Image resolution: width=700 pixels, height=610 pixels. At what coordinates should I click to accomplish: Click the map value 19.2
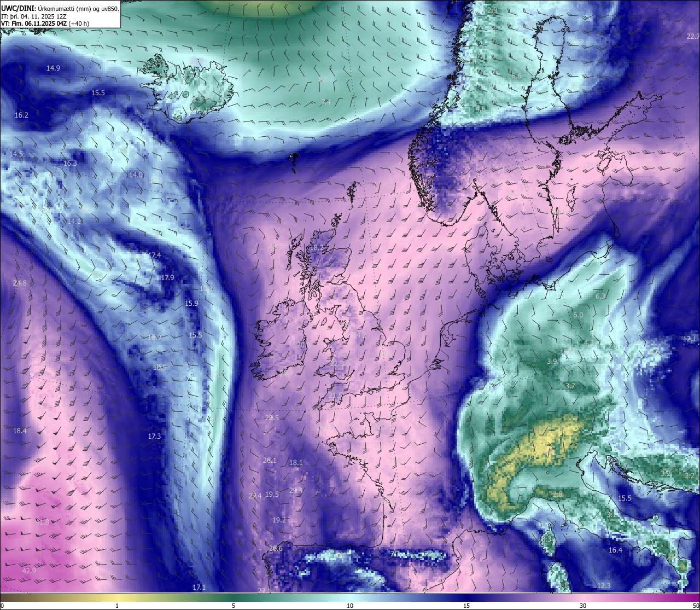pos(279,520)
